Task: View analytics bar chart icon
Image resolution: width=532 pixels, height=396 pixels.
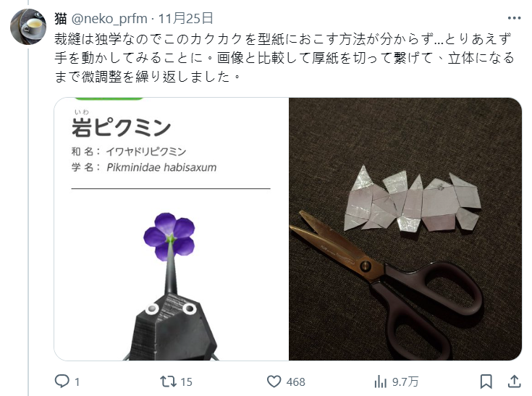Action: click(x=380, y=382)
